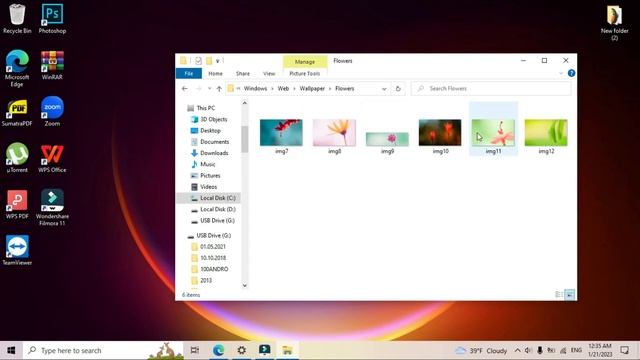The height and width of the screenshot is (360, 640).
Task: Open the Windows Start menu
Action: tap(11, 350)
